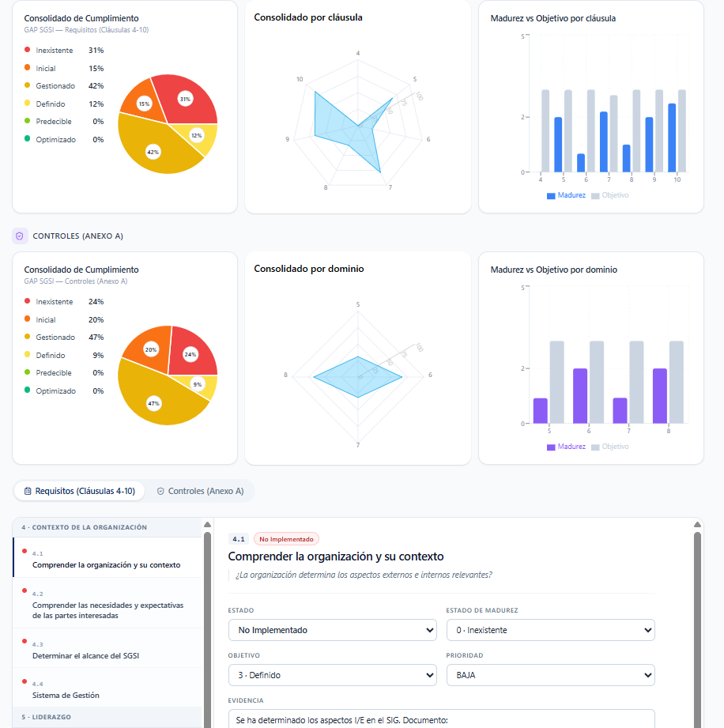Click the shield icon beside CONTROLES (ANEXO A)

tap(20, 236)
